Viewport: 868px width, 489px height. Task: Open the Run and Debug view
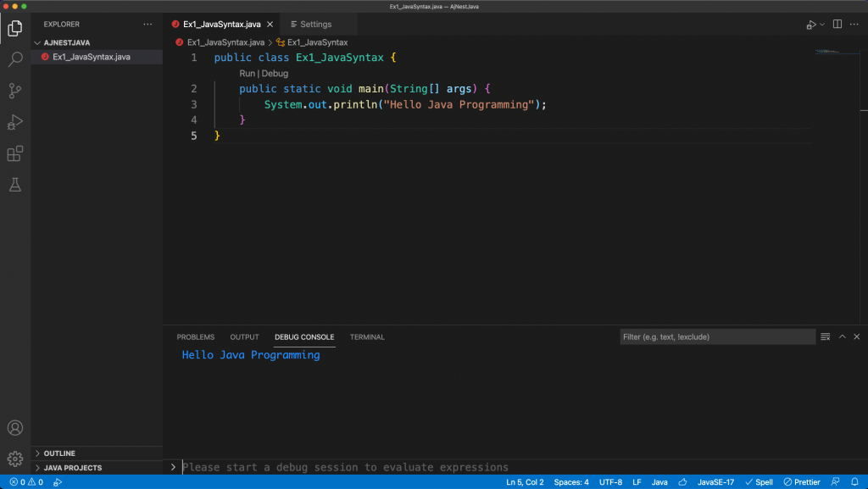[x=15, y=122]
